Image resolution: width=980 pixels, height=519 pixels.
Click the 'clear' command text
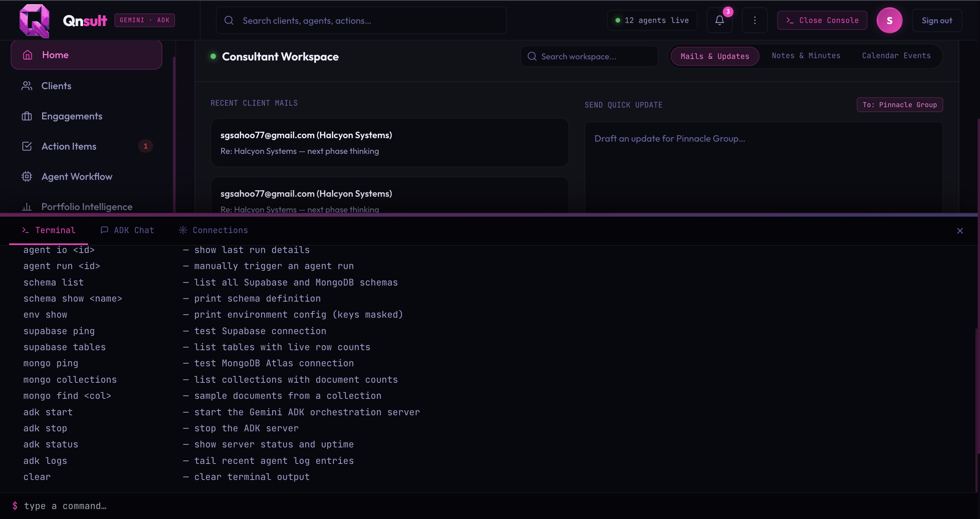pyautogui.click(x=37, y=477)
